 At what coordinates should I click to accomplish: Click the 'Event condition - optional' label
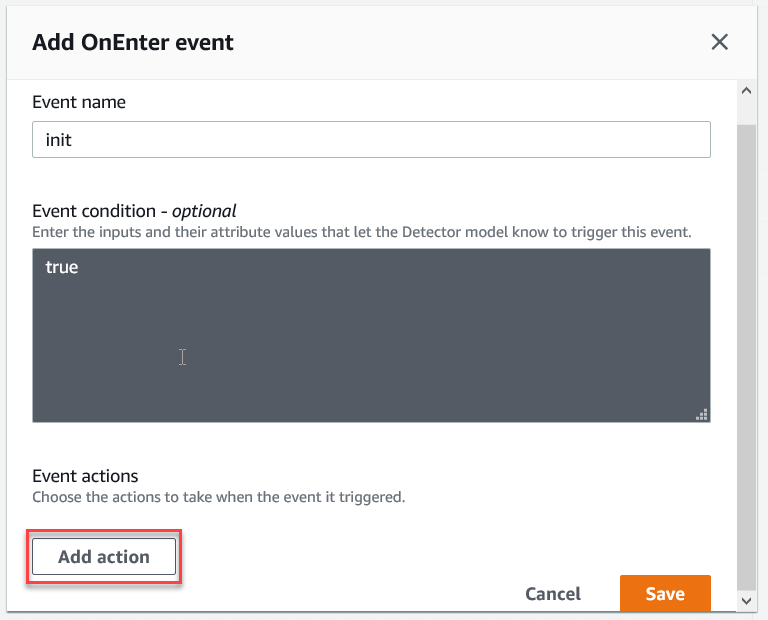tap(134, 211)
